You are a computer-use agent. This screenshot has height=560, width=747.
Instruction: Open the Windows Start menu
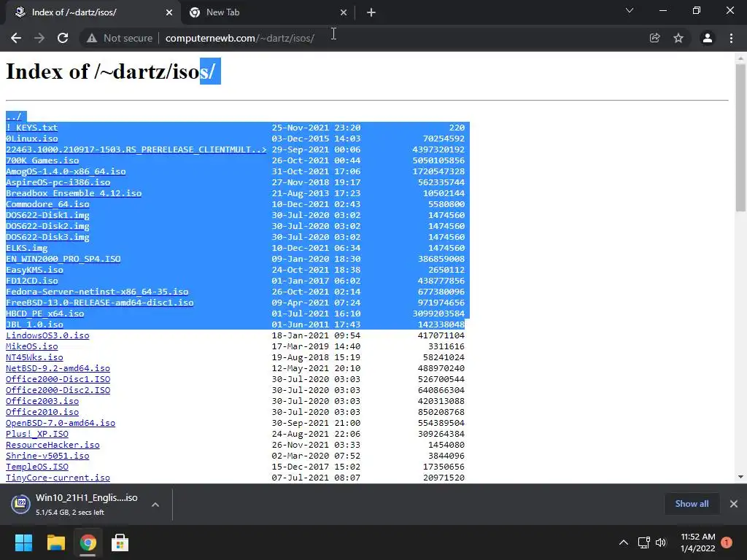[23, 542]
